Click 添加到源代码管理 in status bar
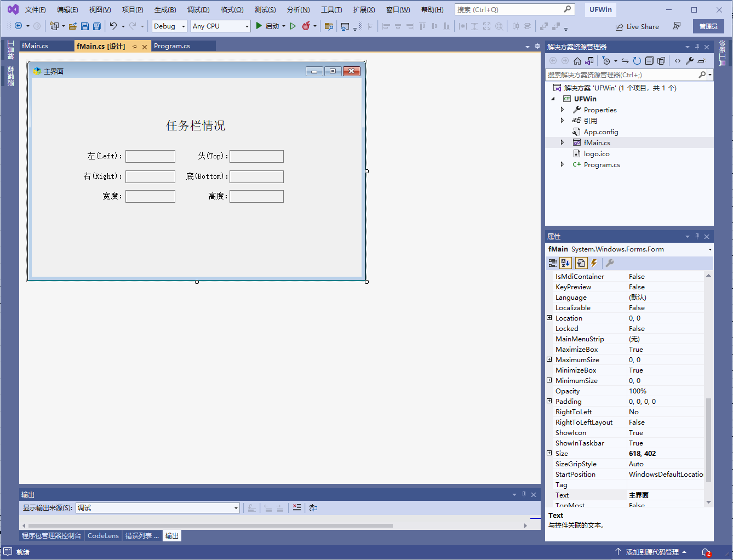Viewport: 733px width, 560px height. point(652,552)
